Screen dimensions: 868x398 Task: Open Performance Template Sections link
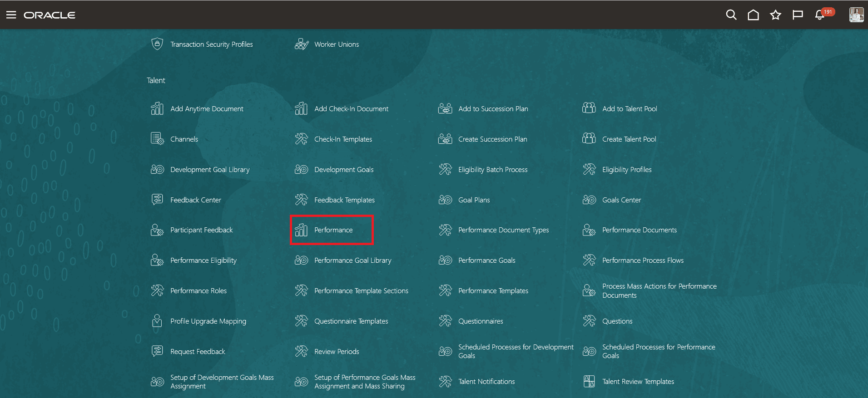pyautogui.click(x=361, y=291)
